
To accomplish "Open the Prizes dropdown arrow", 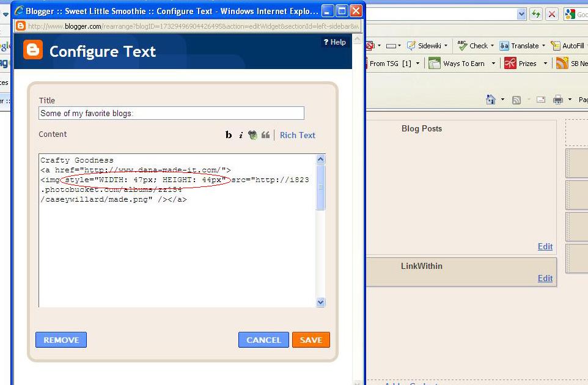I will tap(545, 64).
